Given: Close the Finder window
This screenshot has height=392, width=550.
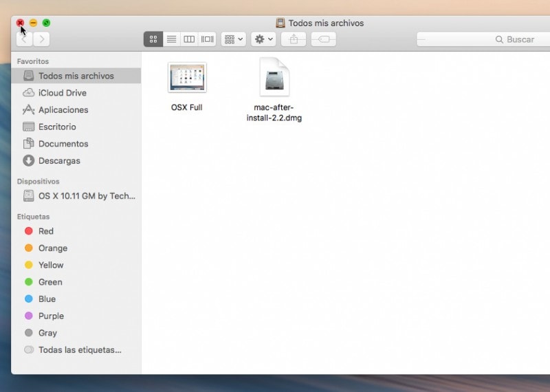Looking at the screenshot, I should [x=20, y=23].
